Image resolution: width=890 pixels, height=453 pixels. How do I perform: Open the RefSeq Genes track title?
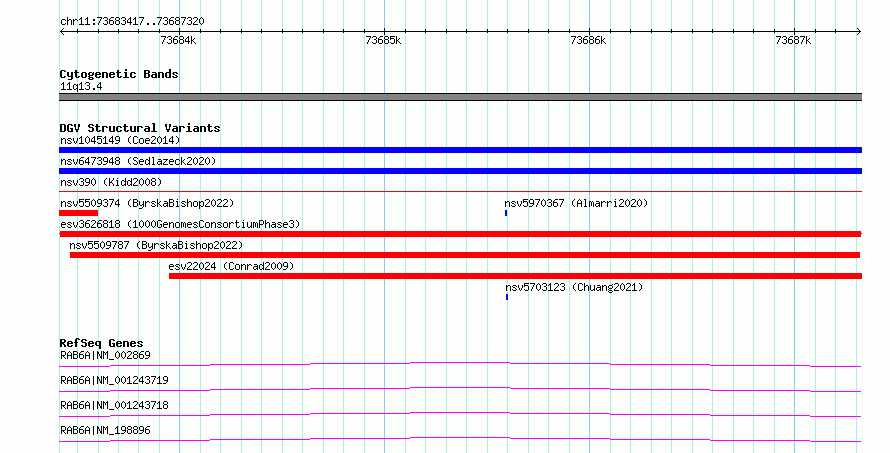pyautogui.click(x=101, y=343)
